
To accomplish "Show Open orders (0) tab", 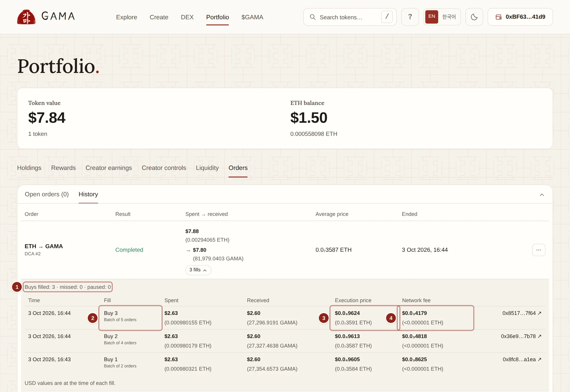I will pyautogui.click(x=47, y=194).
